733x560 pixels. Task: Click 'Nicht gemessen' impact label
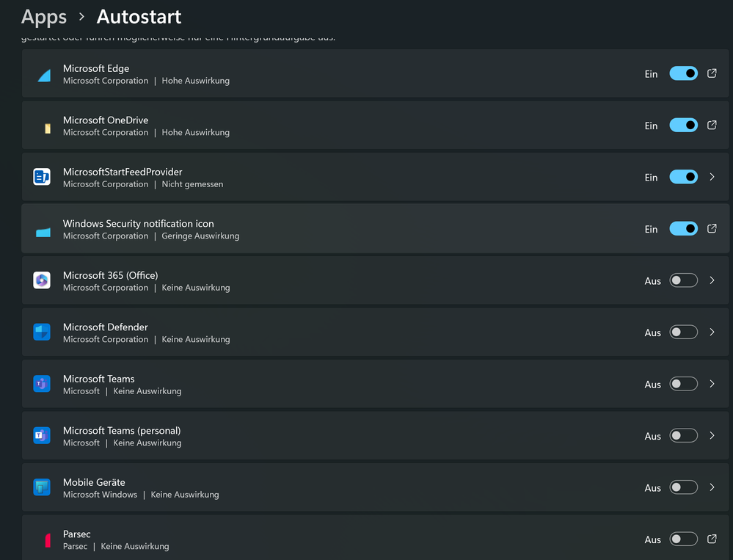coord(192,184)
